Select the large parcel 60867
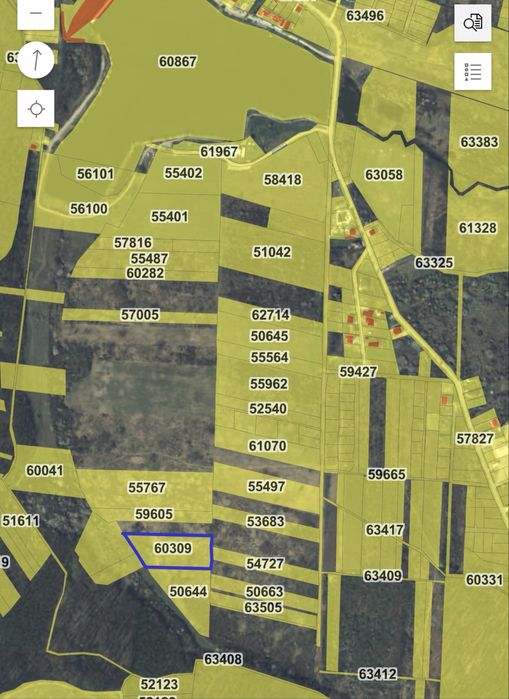 [x=178, y=62]
